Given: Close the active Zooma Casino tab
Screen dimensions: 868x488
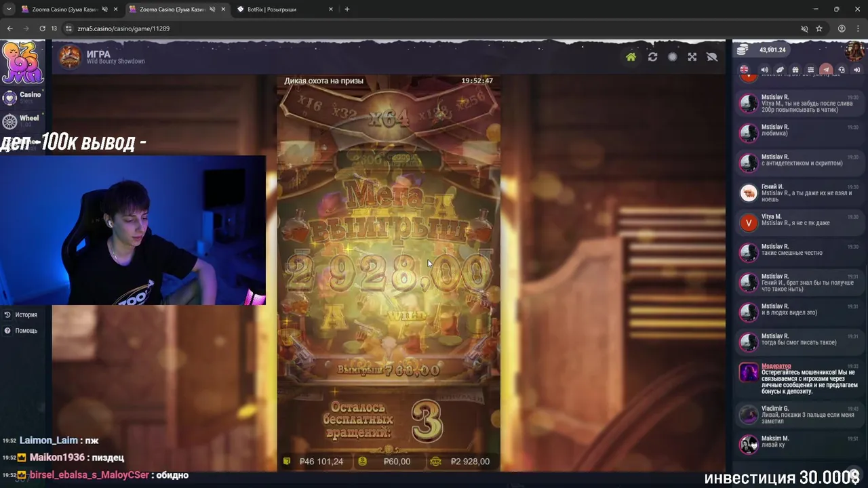Looking at the screenshot, I should (223, 9).
